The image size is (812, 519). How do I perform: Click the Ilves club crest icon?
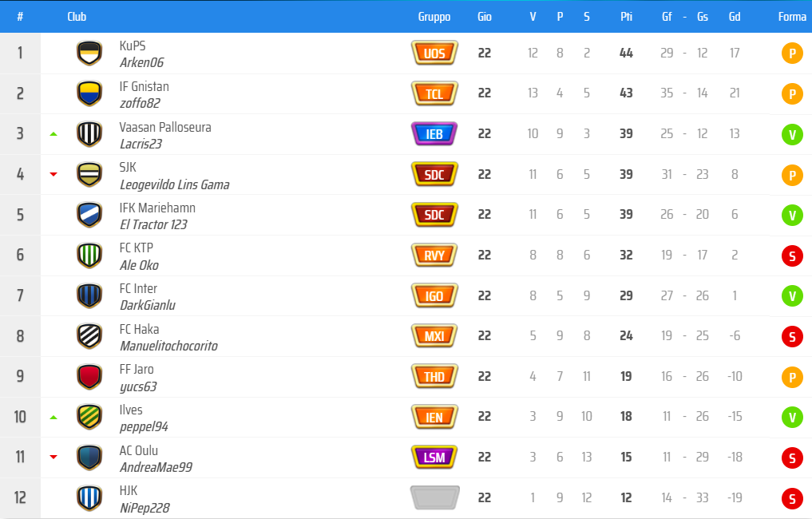pyautogui.click(x=89, y=417)
